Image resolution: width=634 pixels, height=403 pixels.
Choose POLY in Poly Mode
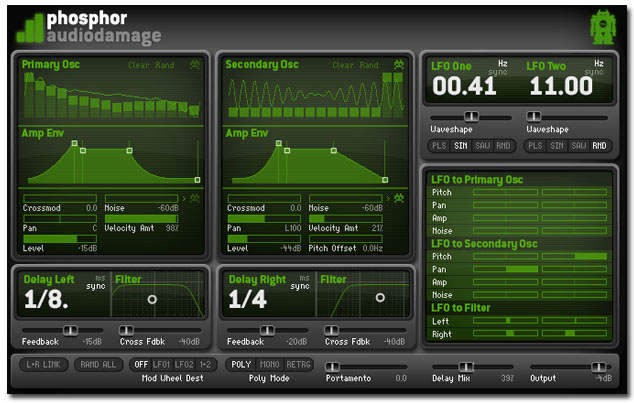coord(241,365)
